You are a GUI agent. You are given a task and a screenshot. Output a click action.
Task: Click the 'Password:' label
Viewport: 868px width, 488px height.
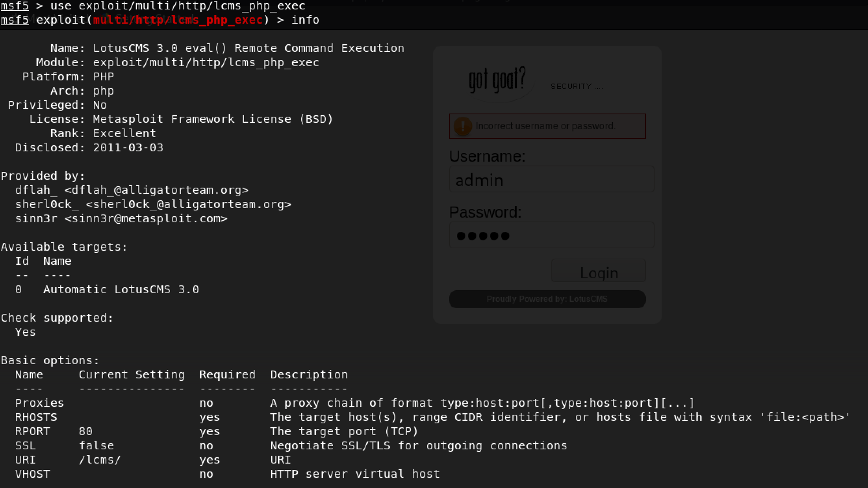[485, 212]
